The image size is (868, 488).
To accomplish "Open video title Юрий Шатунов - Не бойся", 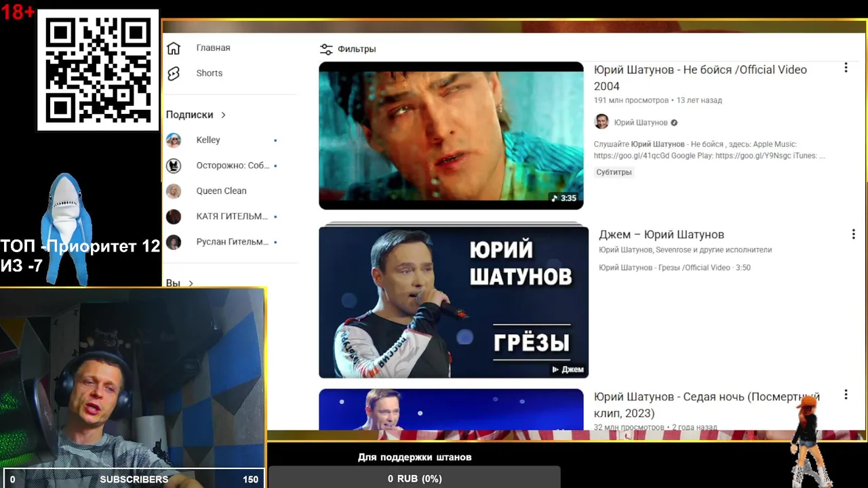I will tap(701, 78).
